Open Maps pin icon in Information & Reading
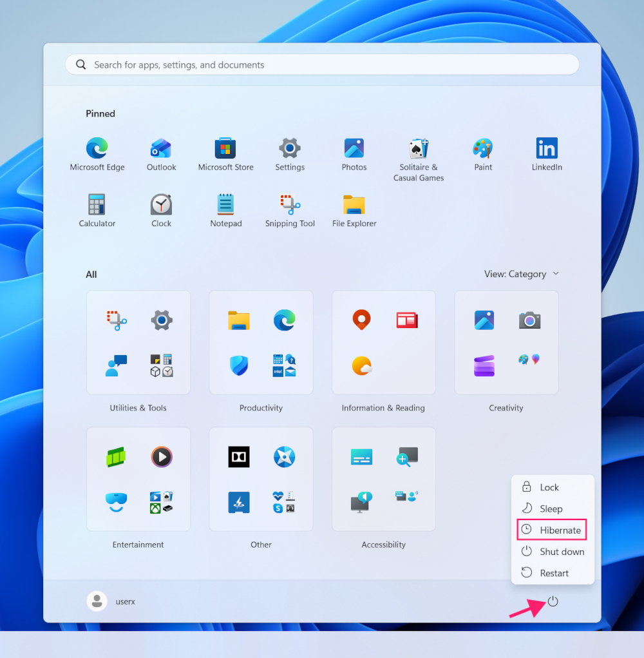This screenshot has height=658, width=644. tap(361, 320)
